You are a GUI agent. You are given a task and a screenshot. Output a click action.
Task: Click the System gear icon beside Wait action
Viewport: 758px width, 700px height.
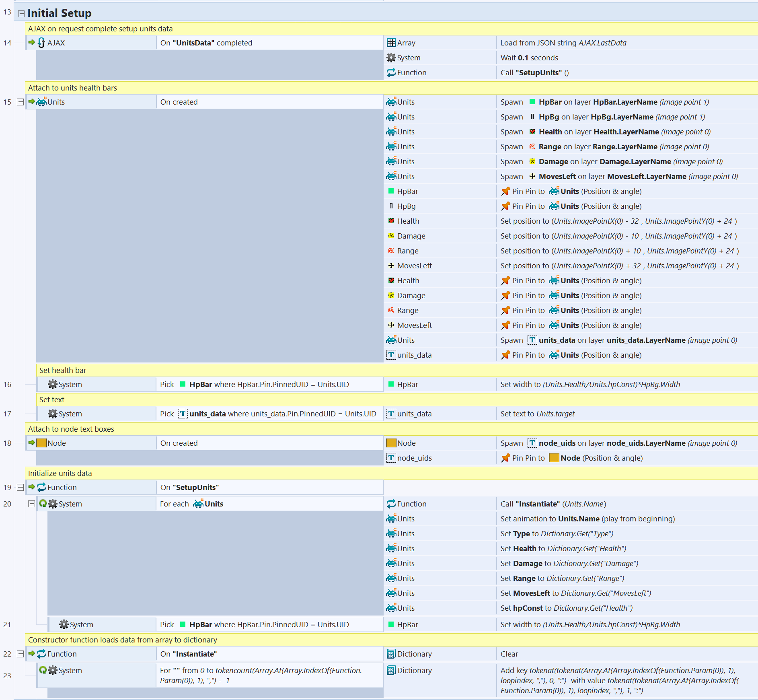click(x=391, y=58)
